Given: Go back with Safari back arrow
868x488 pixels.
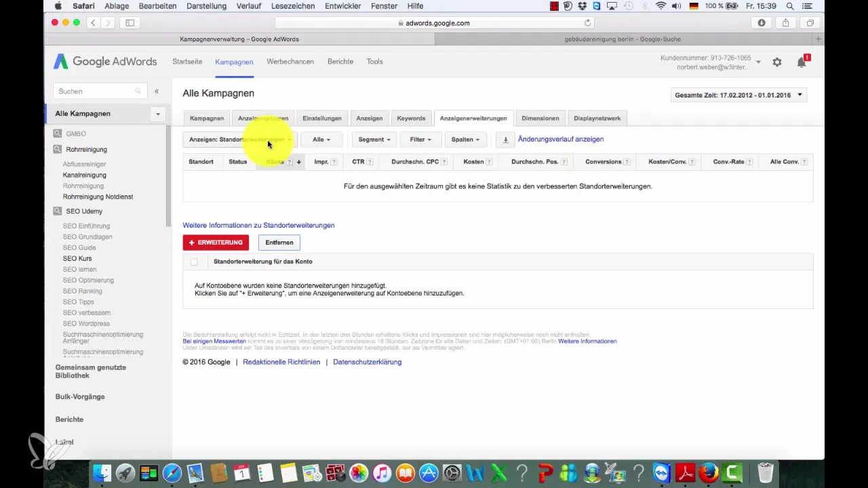Looking at the screenshot, I should tap(92, 22).
